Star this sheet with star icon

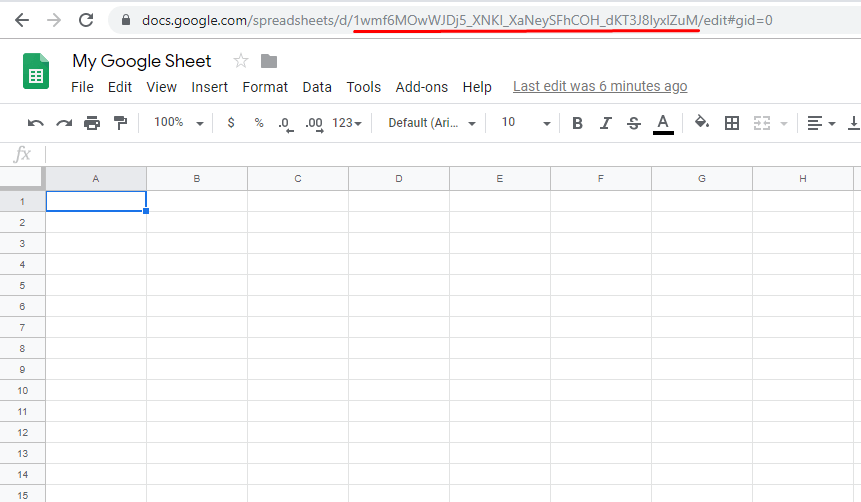tap(240, 61)
